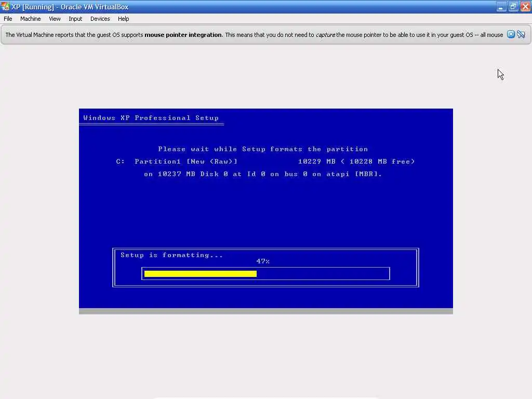
Task: Open the File menu
Action: pos(8,19)
